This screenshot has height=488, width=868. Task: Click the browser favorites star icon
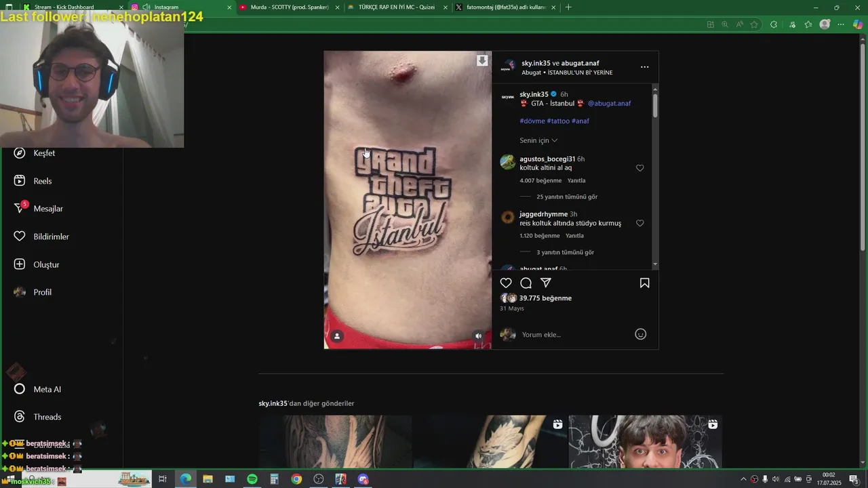[754, 24]
